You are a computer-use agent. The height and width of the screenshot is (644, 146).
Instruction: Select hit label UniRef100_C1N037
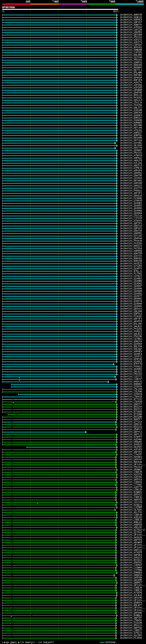tap(131, 379)
